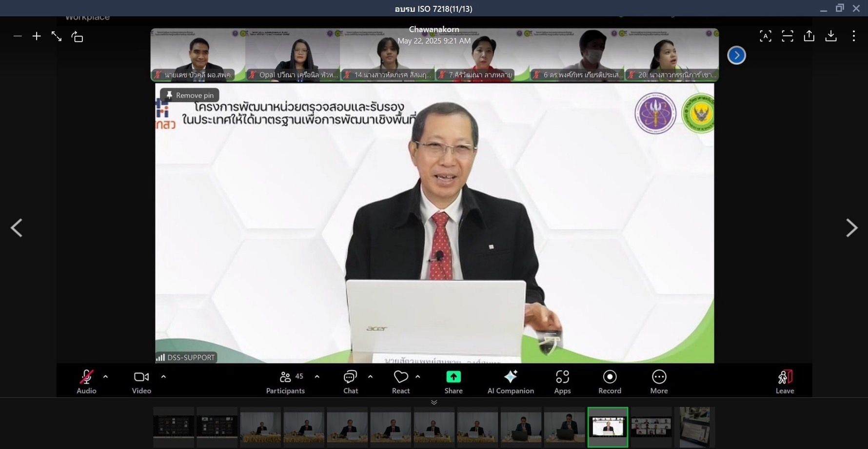Go to next image with right arrow

pyautogui.click(x=851, y=228)
